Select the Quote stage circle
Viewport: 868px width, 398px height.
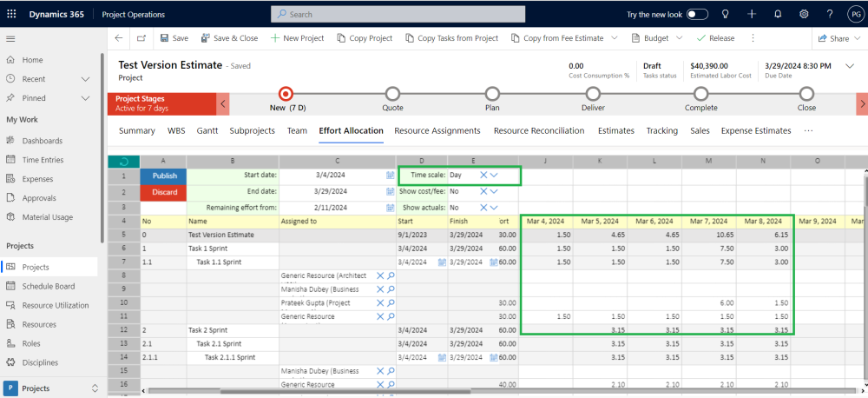pos(392,94)
